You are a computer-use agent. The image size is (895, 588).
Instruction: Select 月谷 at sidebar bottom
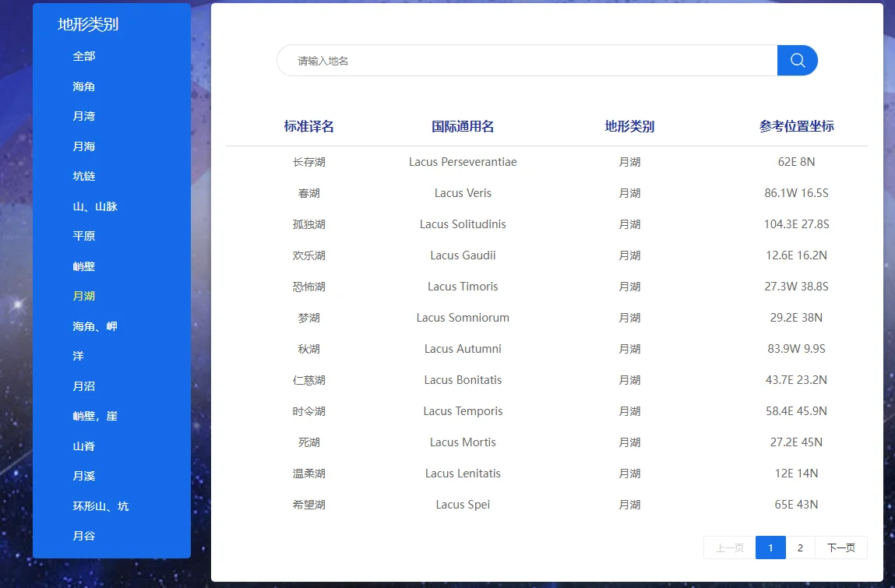click(x=84, y=536)
